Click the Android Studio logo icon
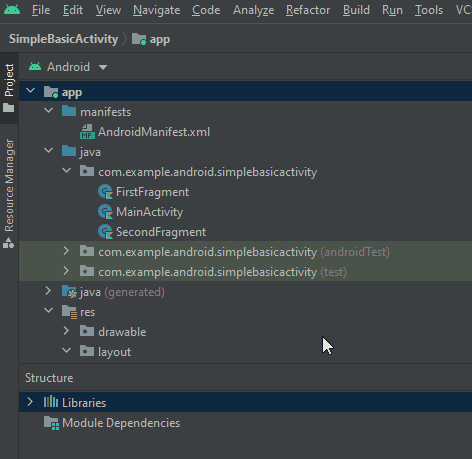The height and width of the screenshot is (459, 472). tap(12, 9)
